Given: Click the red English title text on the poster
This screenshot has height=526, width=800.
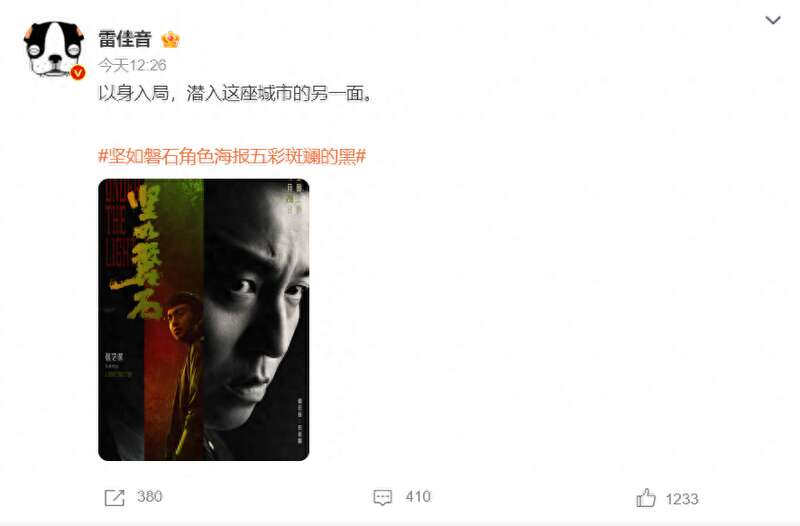Looking at the screenshot, I should [x=117, y=224].
